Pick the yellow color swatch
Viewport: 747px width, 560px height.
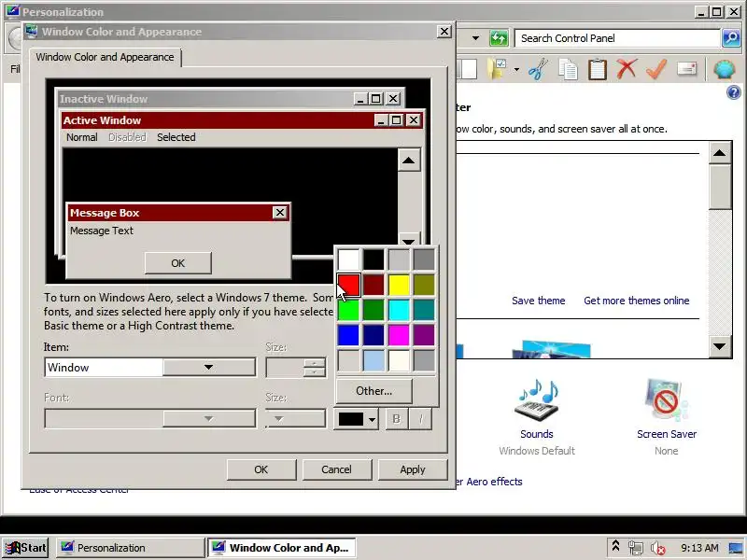[399, 285]
